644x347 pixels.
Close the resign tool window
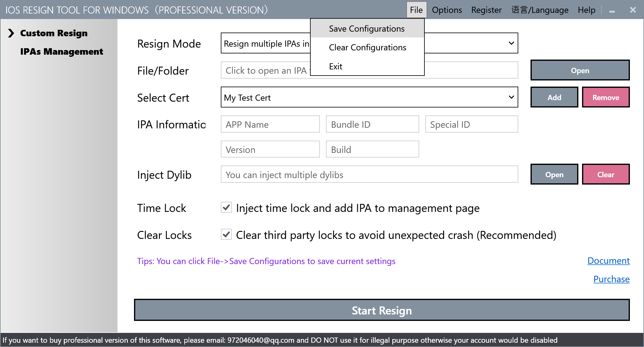click(633, 10)
